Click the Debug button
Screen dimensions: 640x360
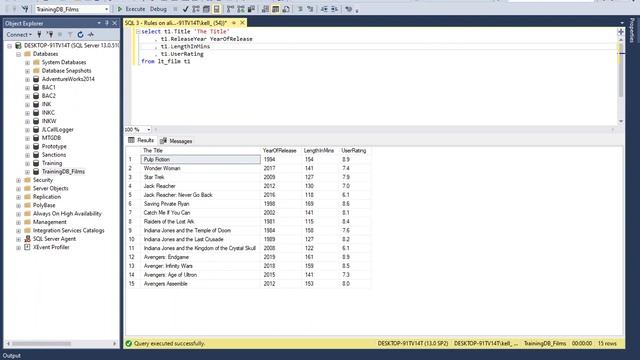pos(158,9)
